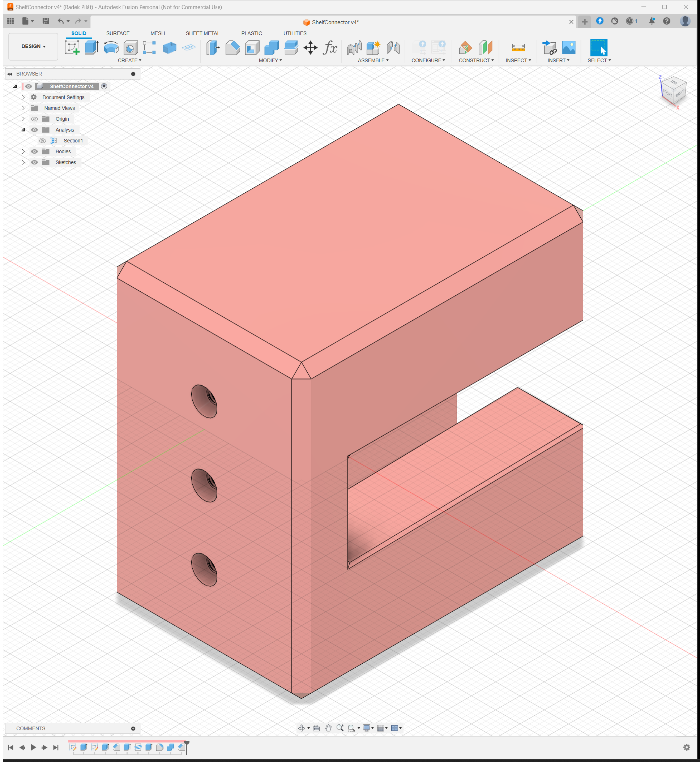The width and height of the screenshot is (700, 762).
Task: Open the DESIGN workspace dropdown
Action: (x=33, y=47)
